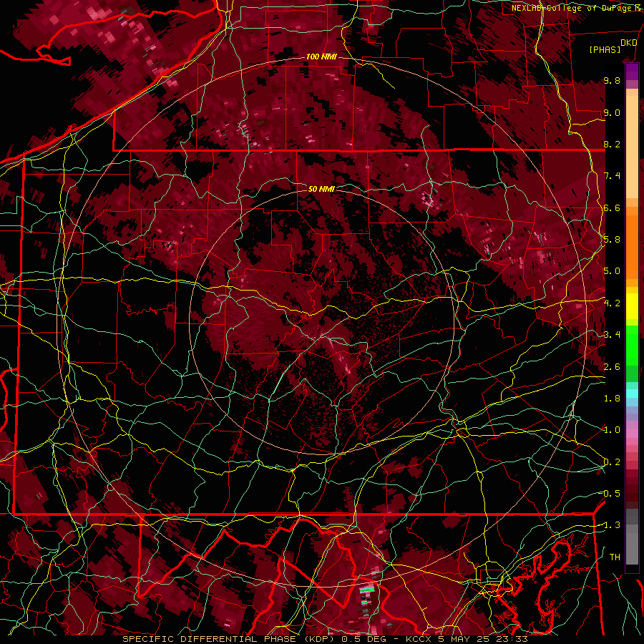Click the 5.8 scale value
The height and width of the screenshot is (644, 644).
[612, 240]
